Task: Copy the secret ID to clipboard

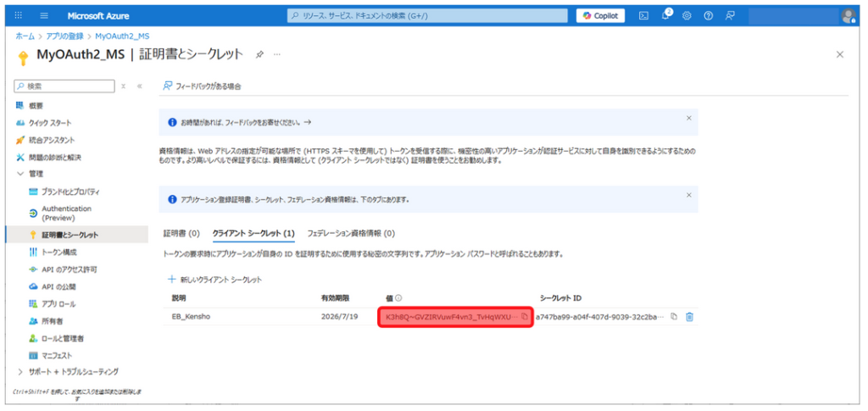Action: point(674,316)
